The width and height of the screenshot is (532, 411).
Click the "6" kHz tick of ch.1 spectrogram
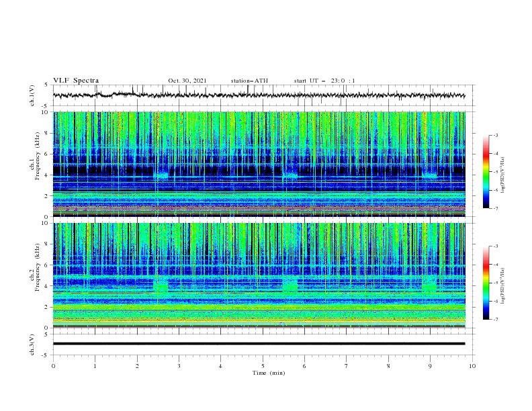click(47, 154)
